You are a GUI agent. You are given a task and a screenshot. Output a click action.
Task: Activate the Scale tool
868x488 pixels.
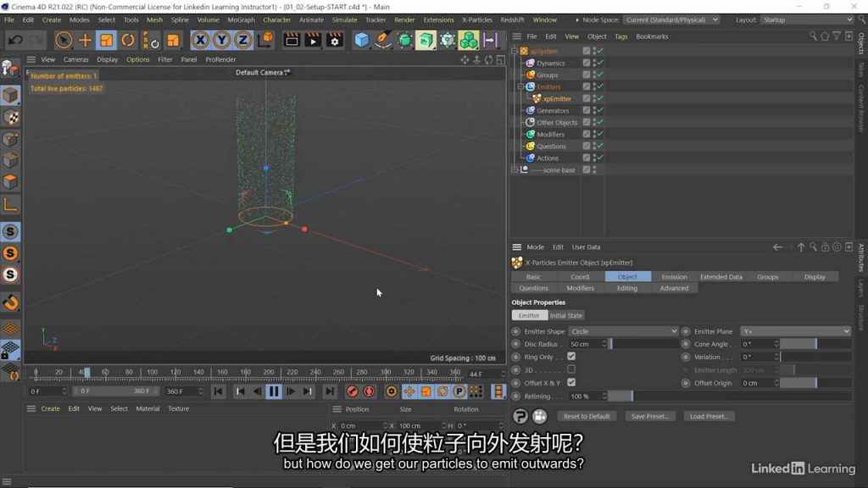point(106,40)
